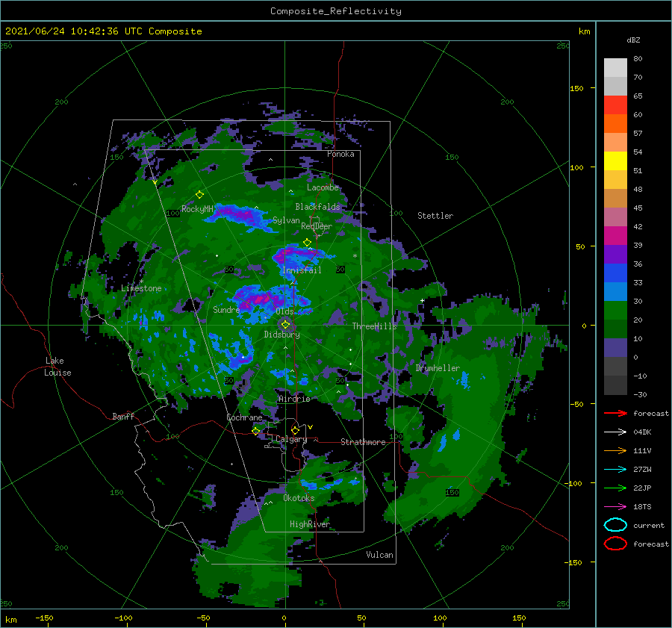Click the yellow diamond marker below Cochrane
Screen dimensions: 672x628
pos(255,431)
